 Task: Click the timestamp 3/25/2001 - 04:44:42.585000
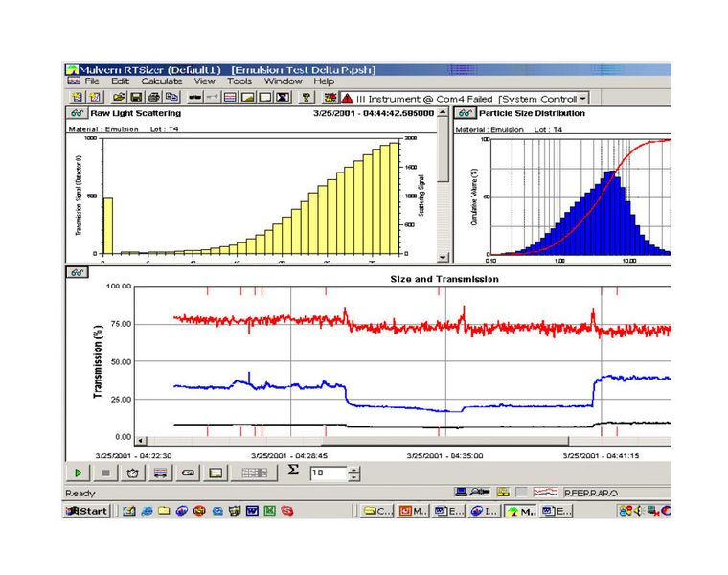click(374, 113)
